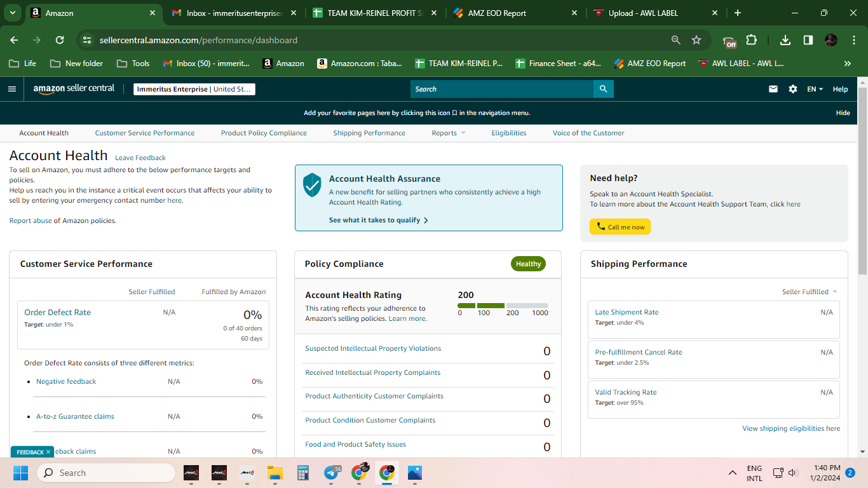Viewport: 868px width, 488px height.
Task: Click the Leave Feedback link
Action: tap(140, 158)
